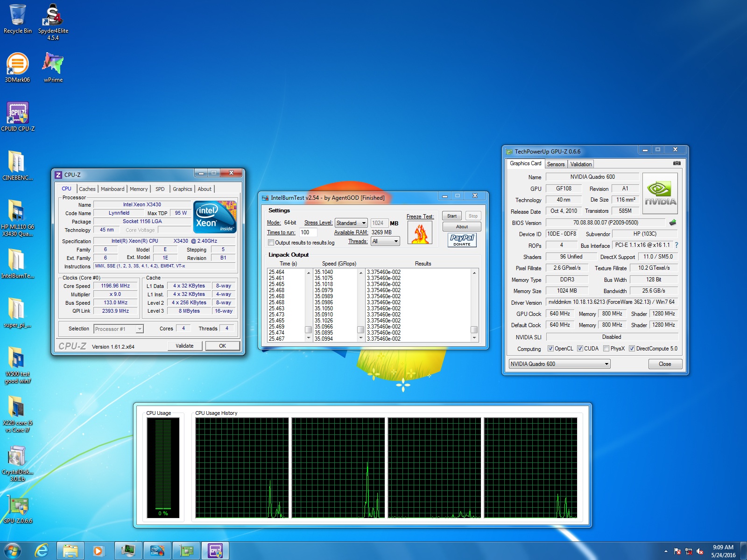Switch to the Sensors tab in GPU-Z
The height and width of the screenshot is (560, 747).
tap(556, 164)
